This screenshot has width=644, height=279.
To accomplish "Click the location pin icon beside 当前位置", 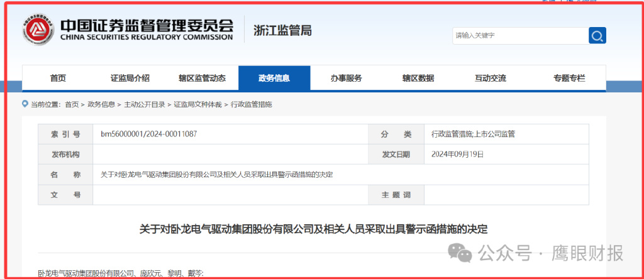I will (x=25, y=104).
